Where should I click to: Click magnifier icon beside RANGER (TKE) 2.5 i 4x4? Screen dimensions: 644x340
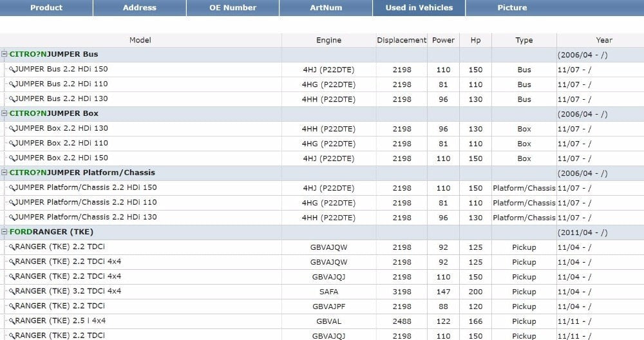tap(12, 321)
